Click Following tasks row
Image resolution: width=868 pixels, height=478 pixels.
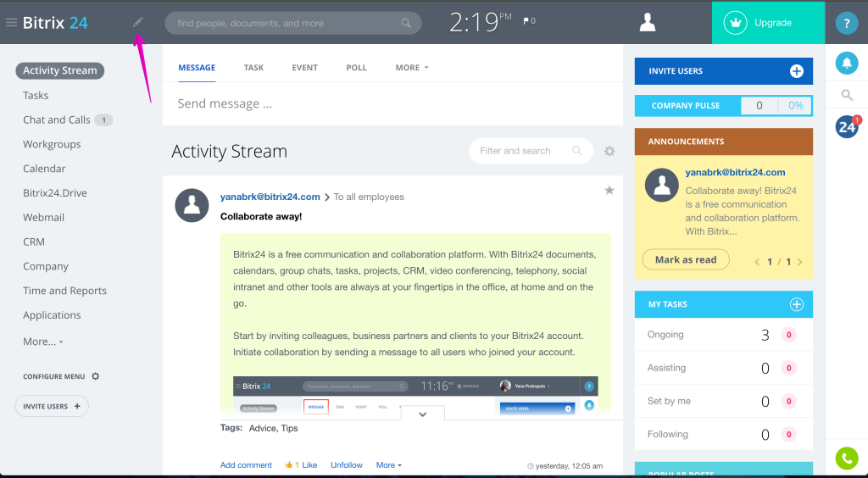pyautogui.click(x=724, y=434)
